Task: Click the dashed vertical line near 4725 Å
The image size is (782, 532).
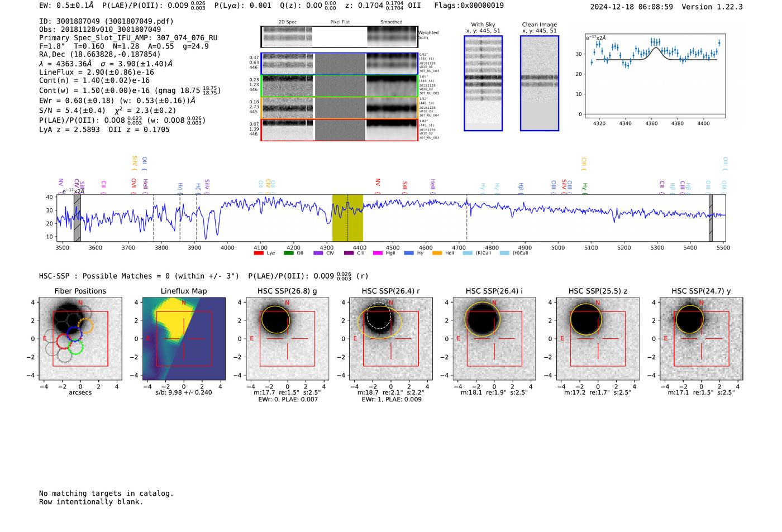Action: [x=467, y=218]
